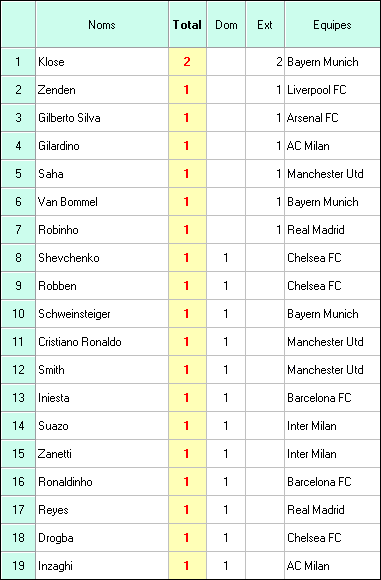Viewport: 381px width, 580px height.
Task: Select the Klose name cell
Action: pos(102,62)
